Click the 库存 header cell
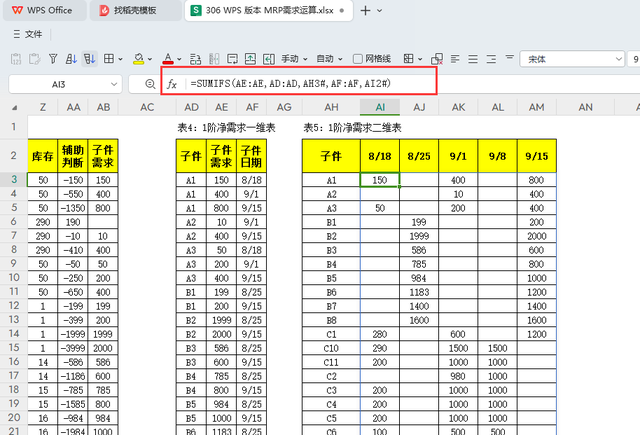 [43, 156]
